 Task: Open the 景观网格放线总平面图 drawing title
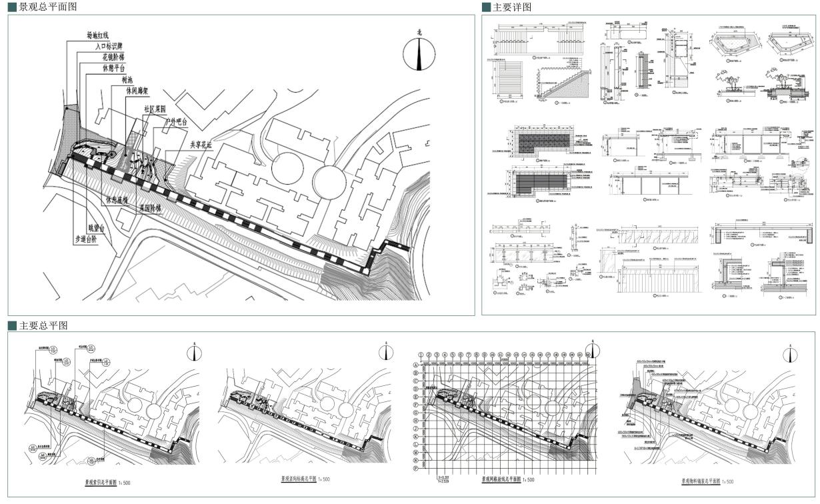(x=501, y=479)
